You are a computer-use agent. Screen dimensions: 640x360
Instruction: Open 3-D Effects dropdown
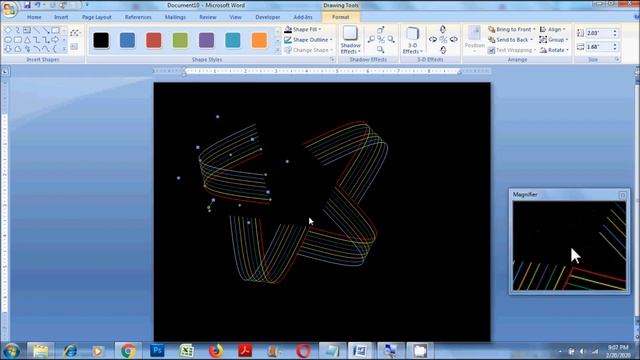(412, 40)
